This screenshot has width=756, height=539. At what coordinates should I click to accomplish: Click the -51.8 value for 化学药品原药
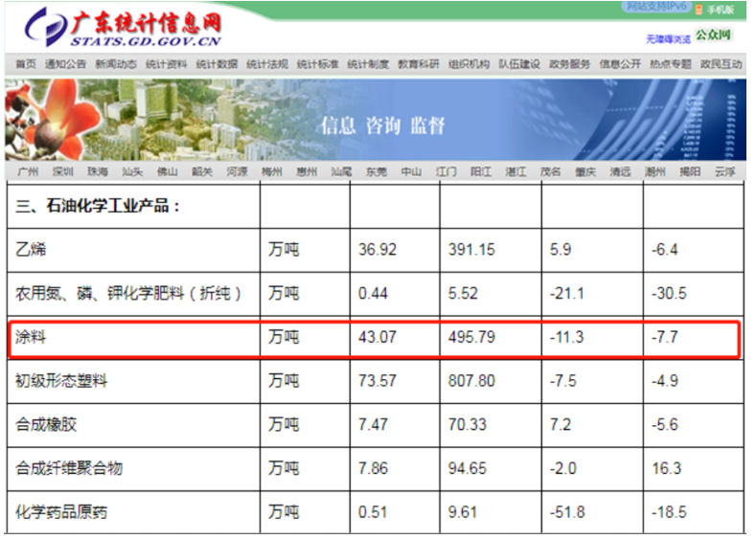[567, 512]
